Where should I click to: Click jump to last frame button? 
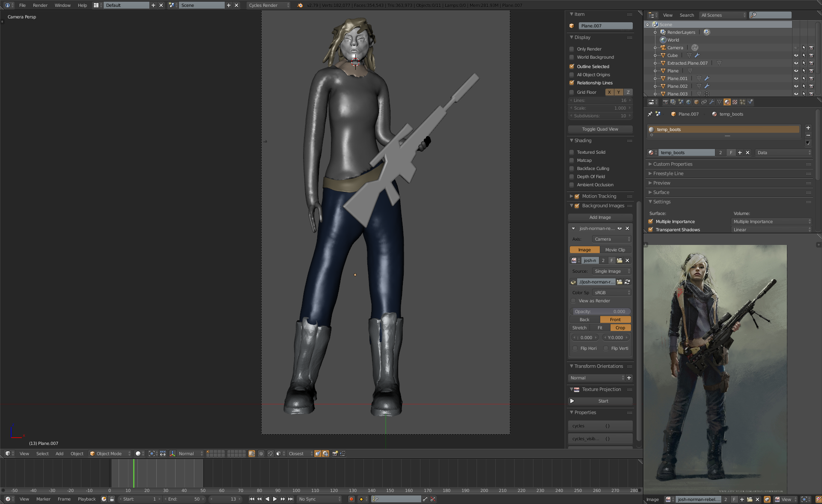(291, 499)
